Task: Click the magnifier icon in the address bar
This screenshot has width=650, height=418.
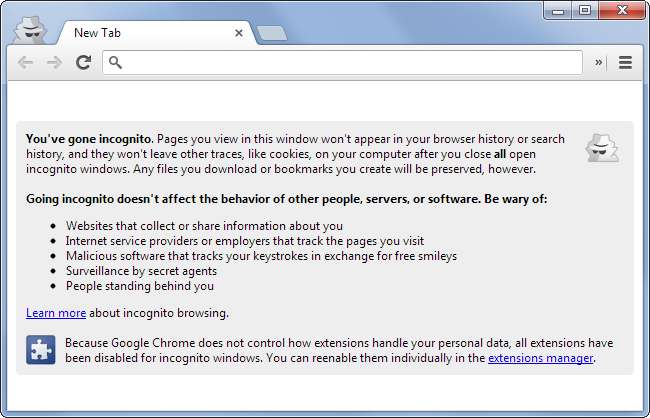Action: tap(116, 62)
